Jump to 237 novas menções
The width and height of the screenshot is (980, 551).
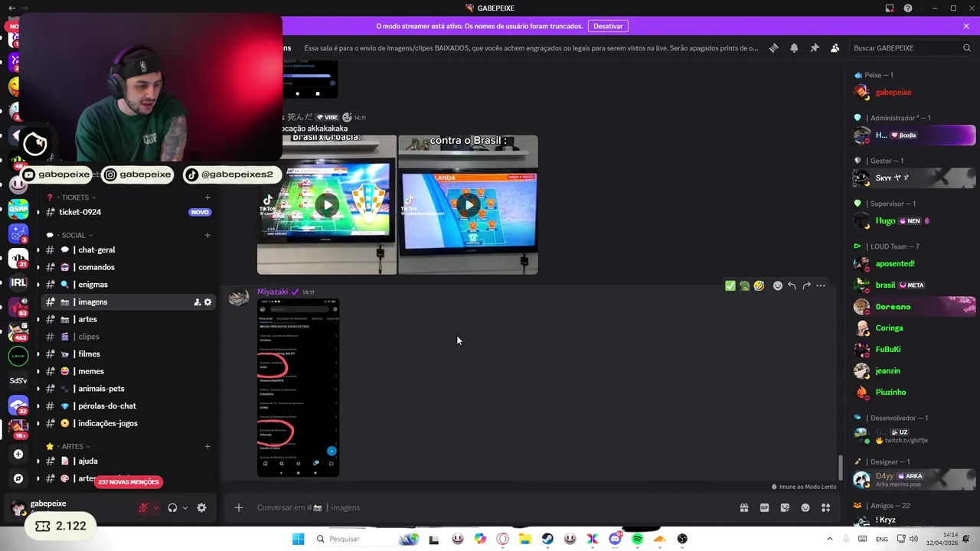129,482
